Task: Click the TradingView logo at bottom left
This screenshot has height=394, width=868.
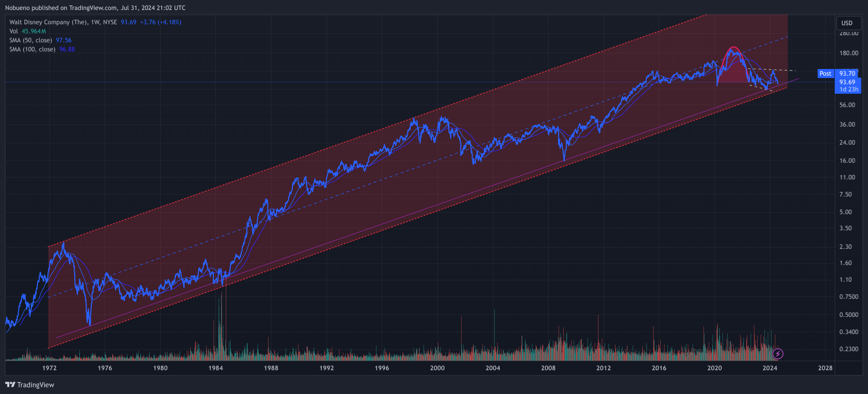Action: 29,384
